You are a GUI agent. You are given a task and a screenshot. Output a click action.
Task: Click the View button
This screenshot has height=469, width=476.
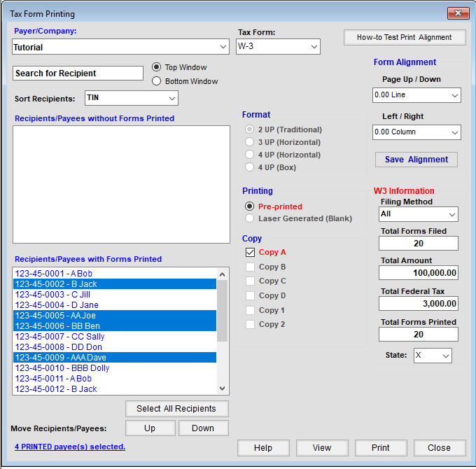[x=322, y=448]
